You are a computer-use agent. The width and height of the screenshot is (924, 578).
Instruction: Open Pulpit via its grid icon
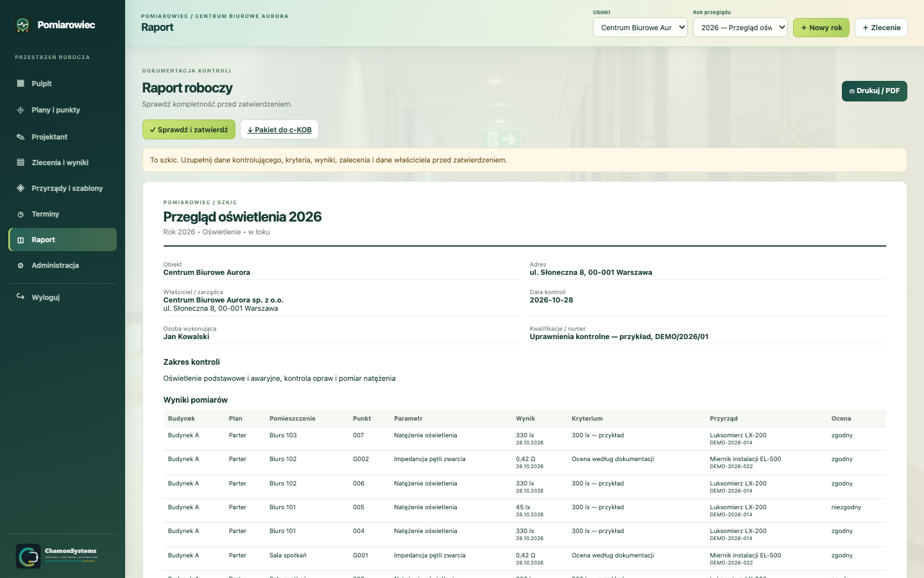[21, 83]
